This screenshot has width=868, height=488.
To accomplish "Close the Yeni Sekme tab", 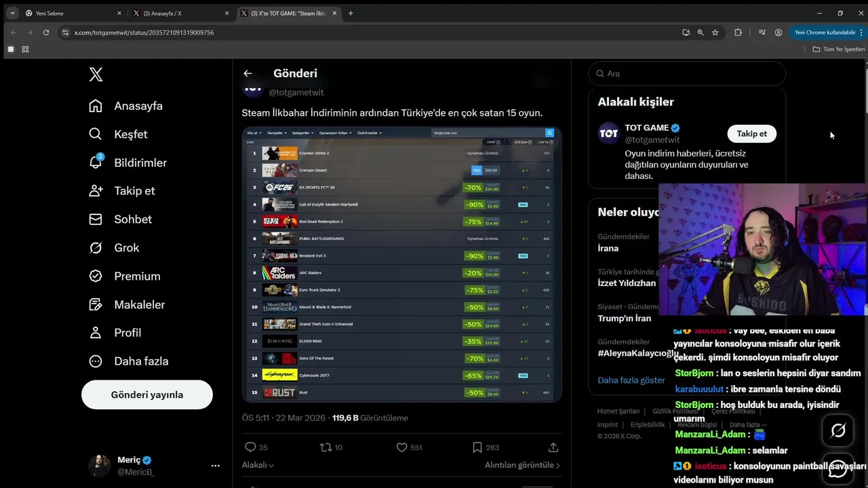I will [119, 13].
